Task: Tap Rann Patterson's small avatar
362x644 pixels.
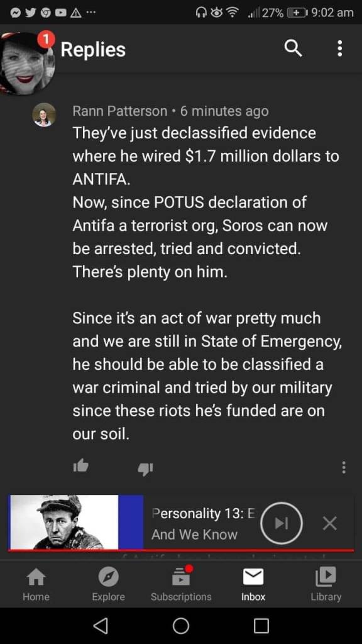Action: pos(44,115)
